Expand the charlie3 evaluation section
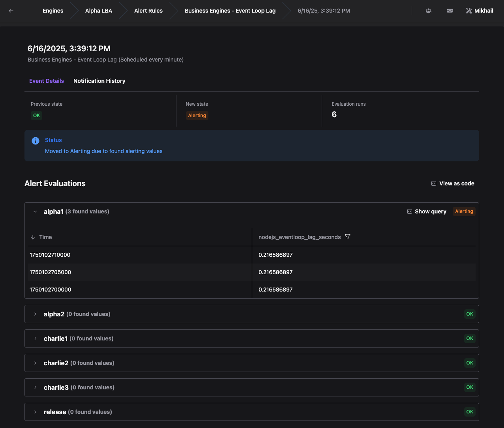This screenshot has width=504, height=428. pyautogui.click(x=35, y=387)
